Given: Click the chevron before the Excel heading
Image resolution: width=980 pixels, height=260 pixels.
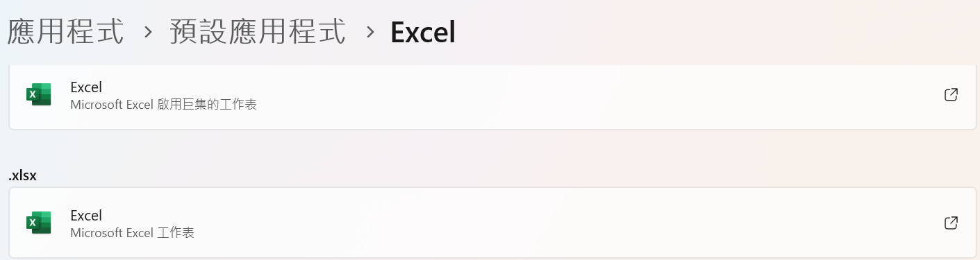Looking at the screenshot, I should [370, 33].
